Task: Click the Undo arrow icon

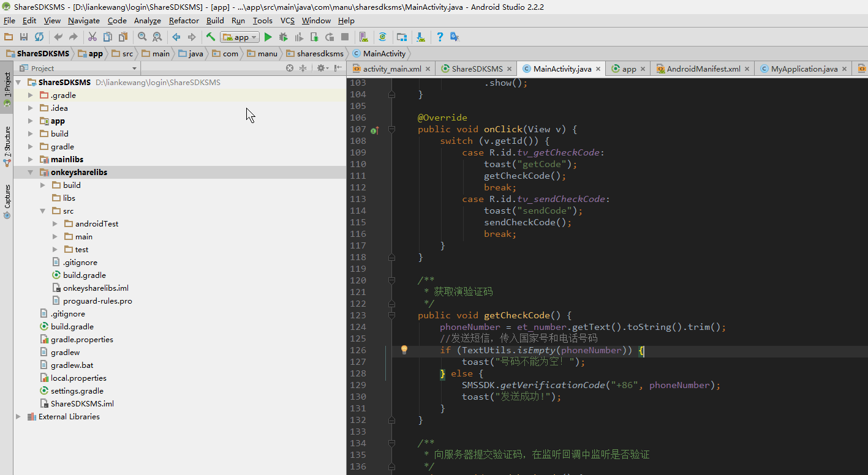Action: pos(58,37)
